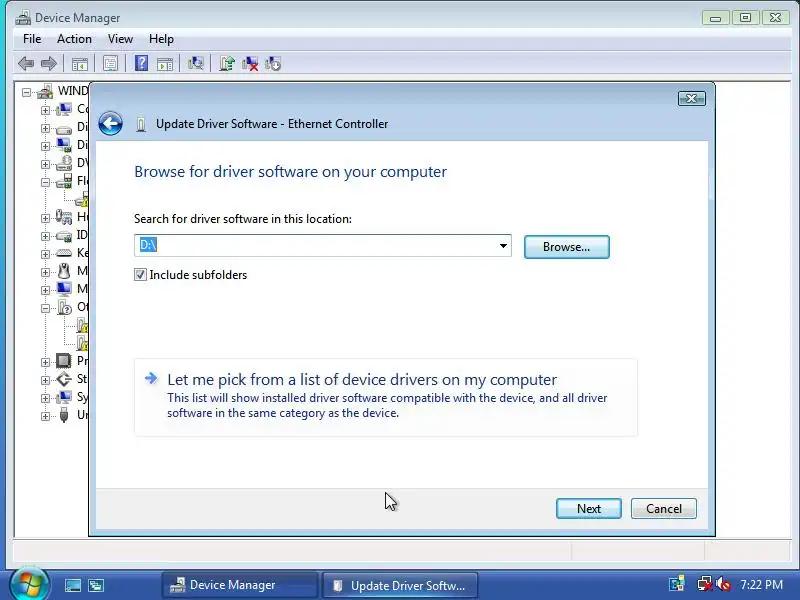Click the Browse... button

coord(566,247)
